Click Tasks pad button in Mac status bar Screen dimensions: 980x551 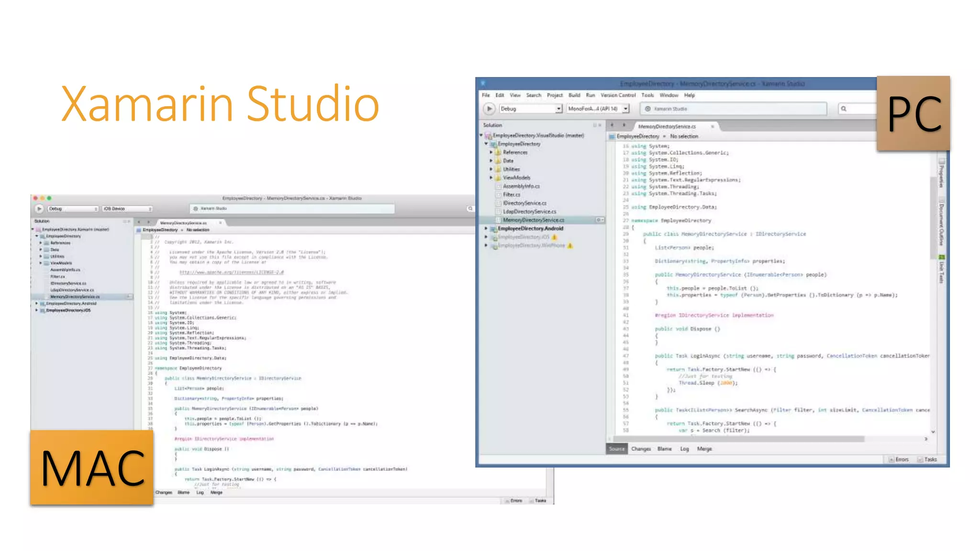[538, 501]
